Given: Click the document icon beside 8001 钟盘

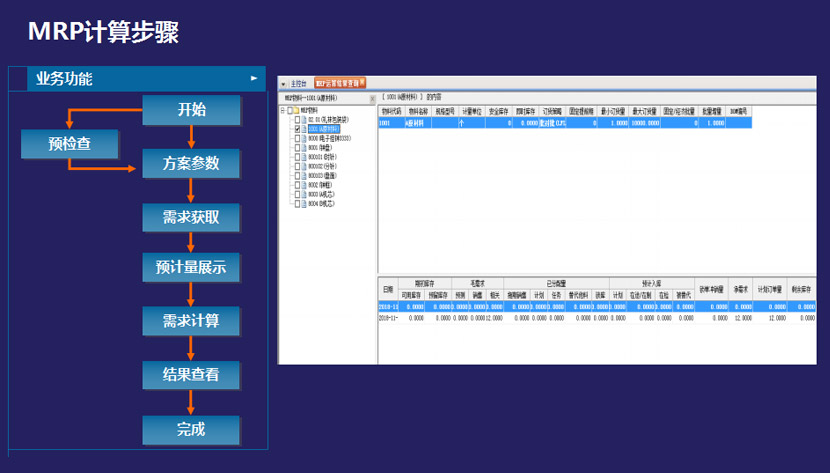Looking at the screenshot, I should [x=304, y=147].
